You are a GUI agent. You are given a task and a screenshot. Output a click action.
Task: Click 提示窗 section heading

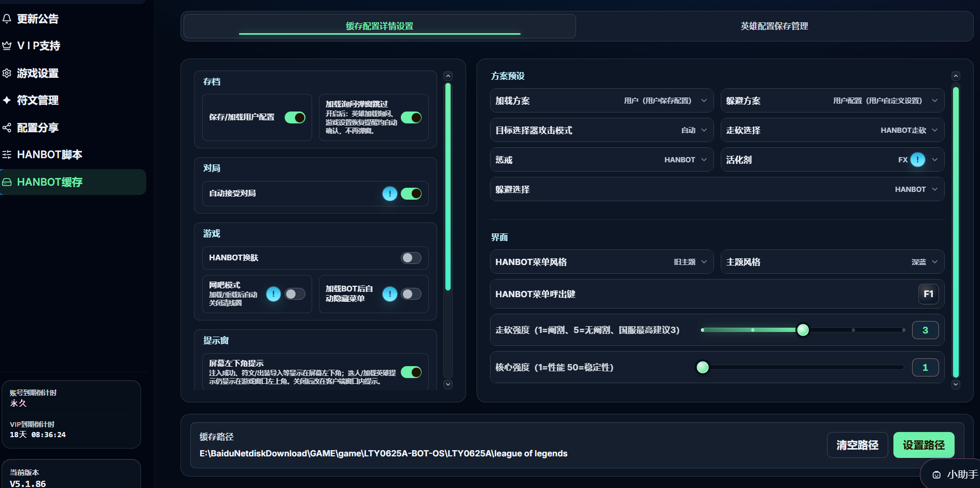tap(216, 340)
